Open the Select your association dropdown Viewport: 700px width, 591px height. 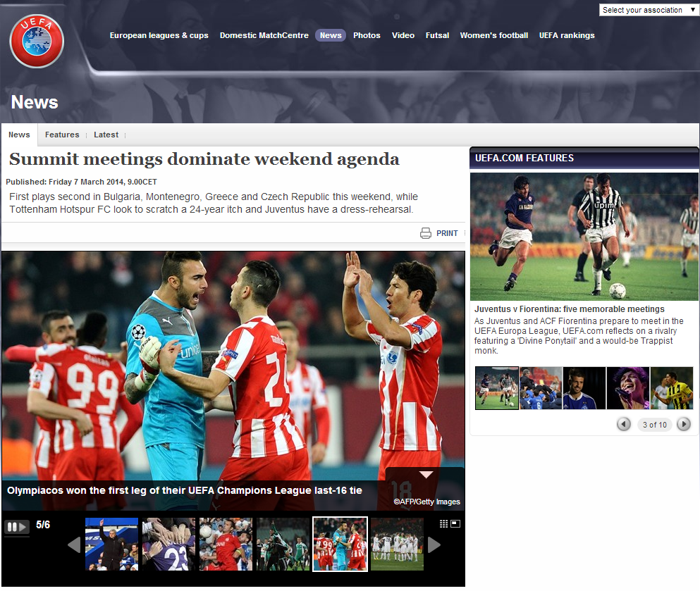pyautogui.click(x=649, y=10)
